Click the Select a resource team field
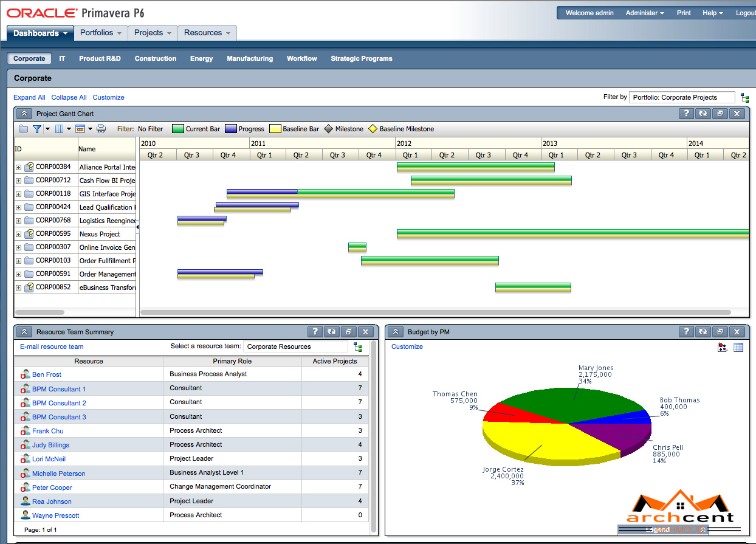756x544 pixels. tap(295, 346)
